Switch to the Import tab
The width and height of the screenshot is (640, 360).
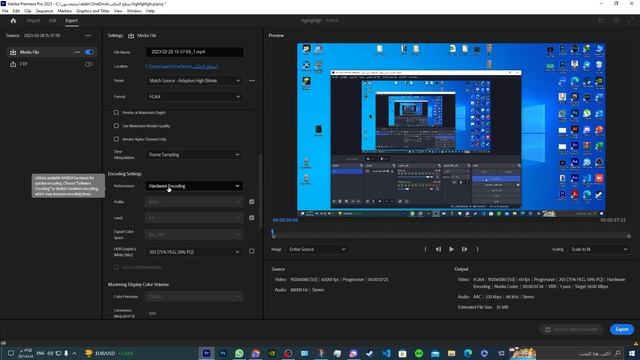(x=33, y=20)
